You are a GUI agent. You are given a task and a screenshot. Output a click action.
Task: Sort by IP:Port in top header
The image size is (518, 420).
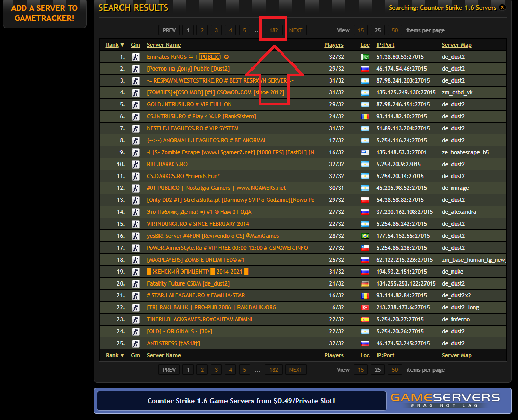click(385, 45)
